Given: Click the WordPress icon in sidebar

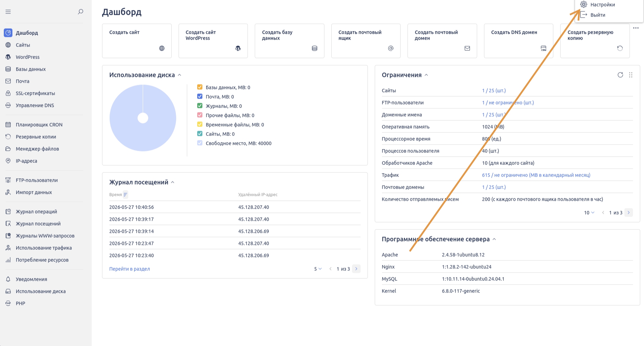Looking at the screenshot, I should [x=8, y=57].
